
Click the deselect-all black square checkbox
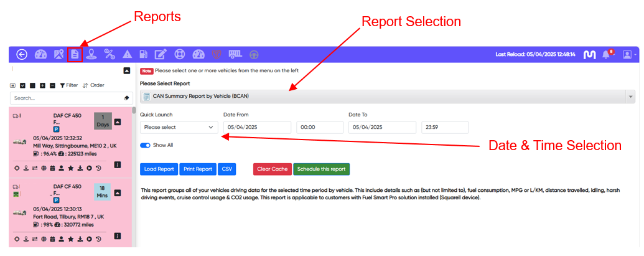(x=32, y=85)
